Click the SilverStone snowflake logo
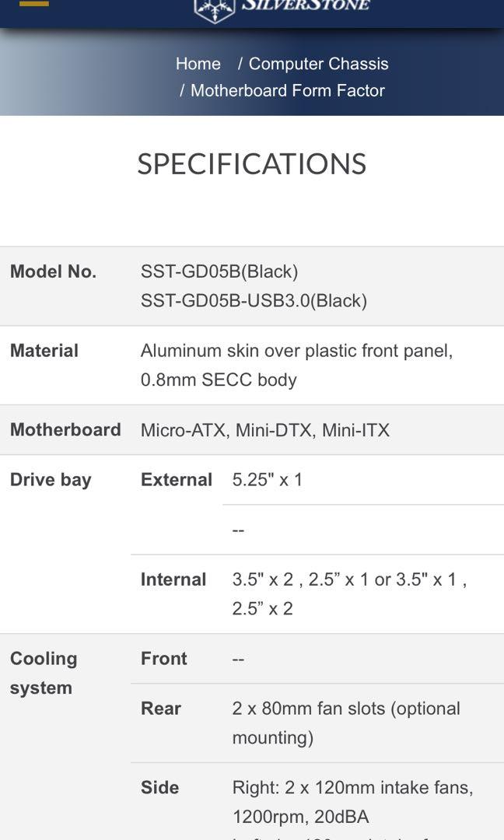This screenshot has height=840, width=504. [x=214, y=8]
